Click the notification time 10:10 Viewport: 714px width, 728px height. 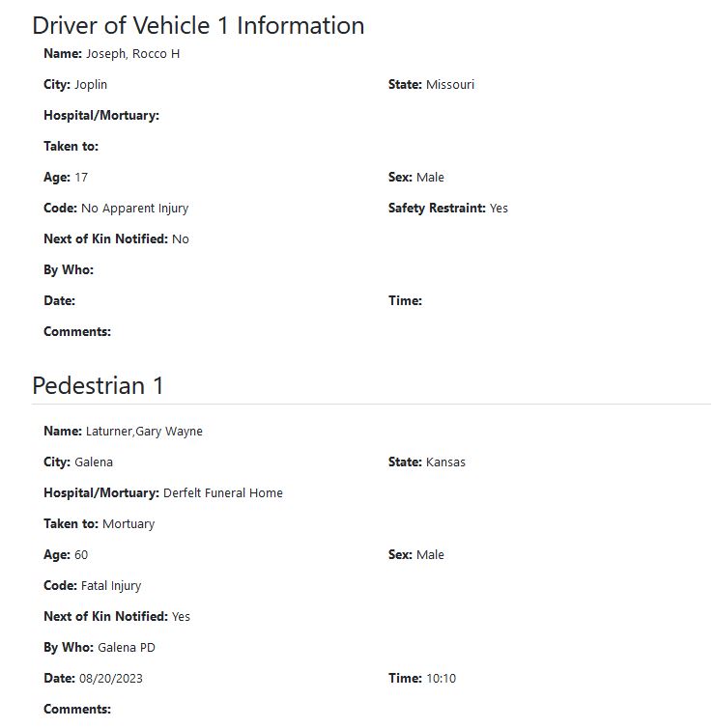tap(441, 679)
